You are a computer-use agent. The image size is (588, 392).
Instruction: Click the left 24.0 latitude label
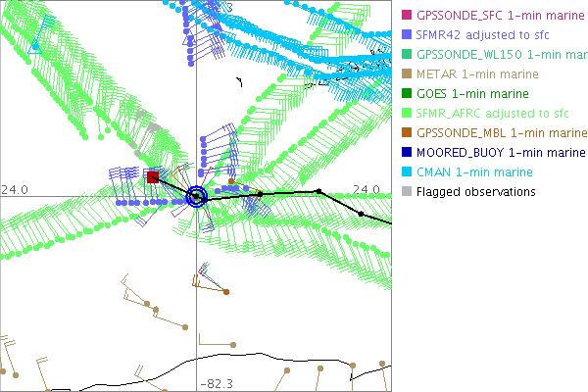click(x=14, y=188)
